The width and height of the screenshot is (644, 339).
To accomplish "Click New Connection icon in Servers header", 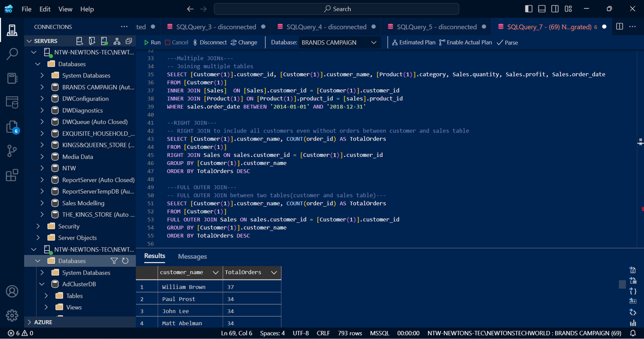I will coord(79,41).
